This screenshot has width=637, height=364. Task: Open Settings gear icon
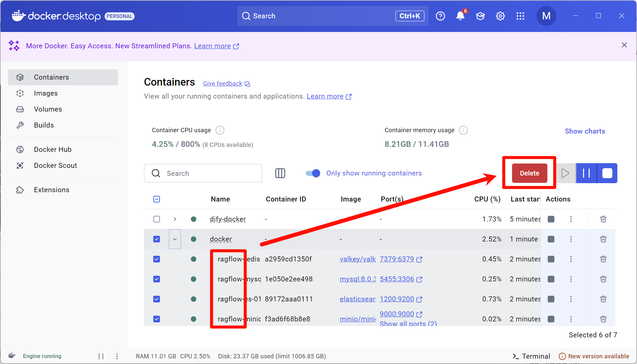[500, 16]
